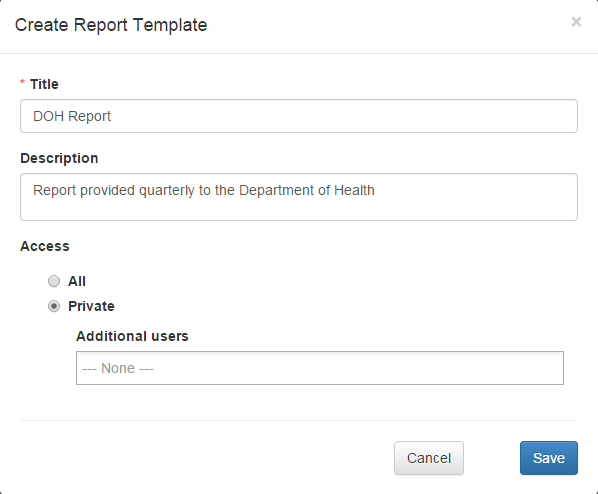598x494 pixels.
Task: Click the "Additional users" field label
Action: pos(132,336)
